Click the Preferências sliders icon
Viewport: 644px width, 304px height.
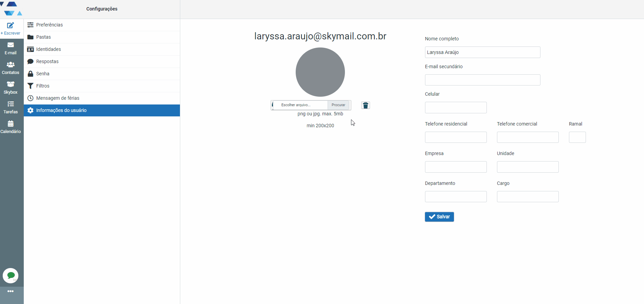31,25
